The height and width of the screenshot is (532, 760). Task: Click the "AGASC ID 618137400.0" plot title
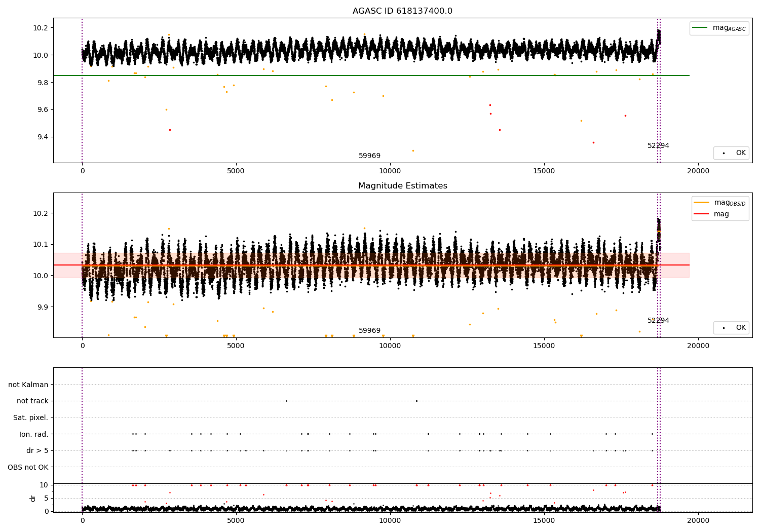402,11
